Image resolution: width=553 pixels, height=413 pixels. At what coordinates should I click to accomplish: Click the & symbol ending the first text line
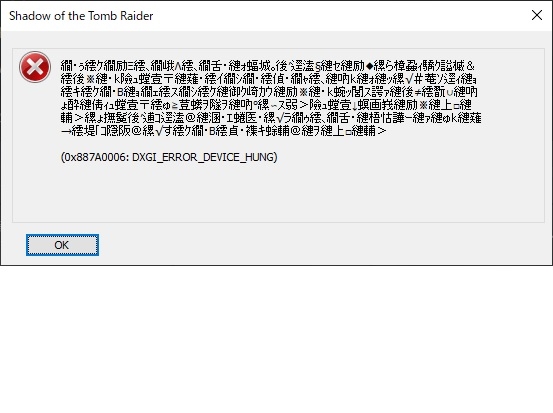point(470,66)
